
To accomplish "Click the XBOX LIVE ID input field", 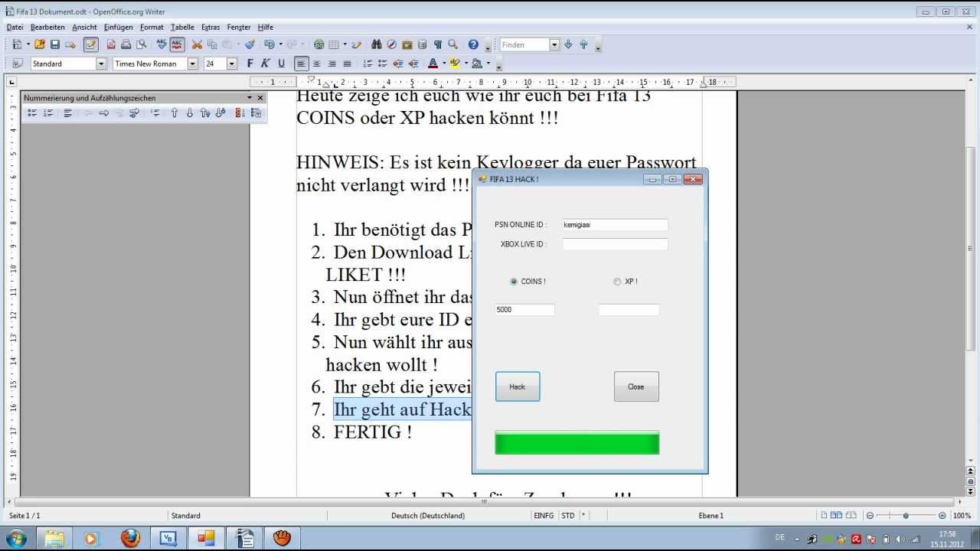I will point(615,244).
